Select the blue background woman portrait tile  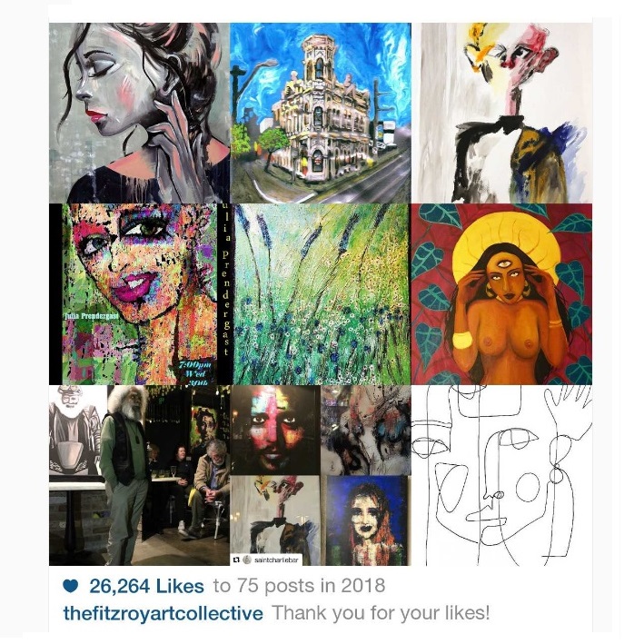pos(366,520)
